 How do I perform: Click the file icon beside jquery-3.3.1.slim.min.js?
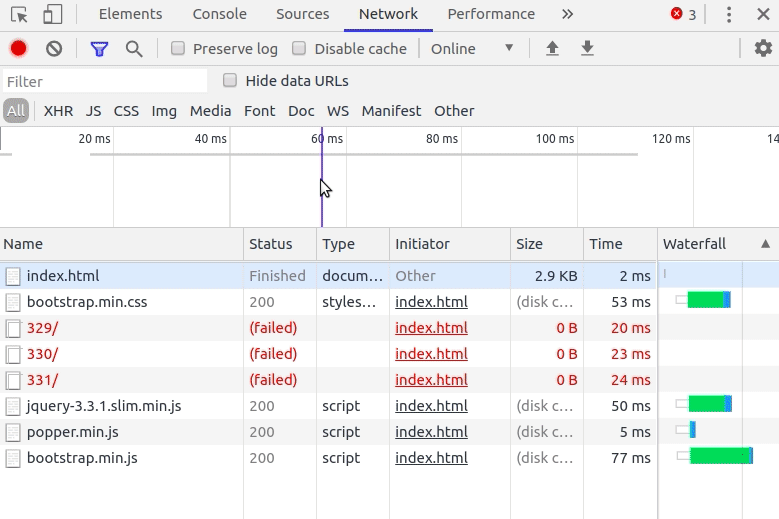13,406
